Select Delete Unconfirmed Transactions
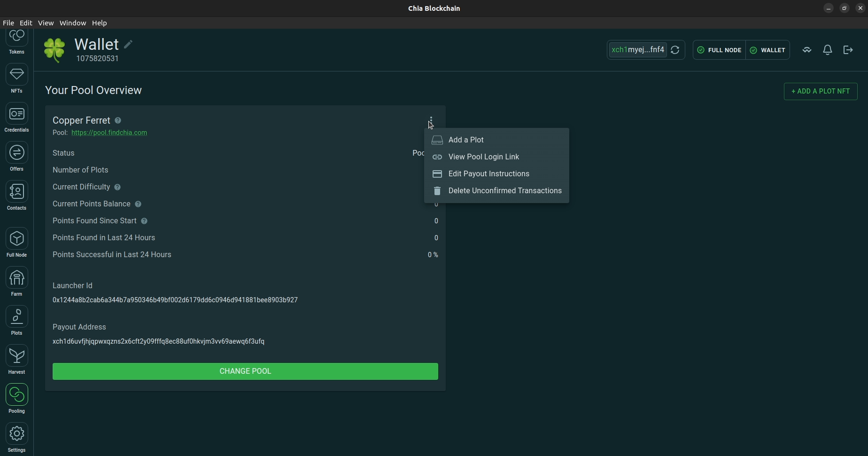 click(x=496, y=191)
